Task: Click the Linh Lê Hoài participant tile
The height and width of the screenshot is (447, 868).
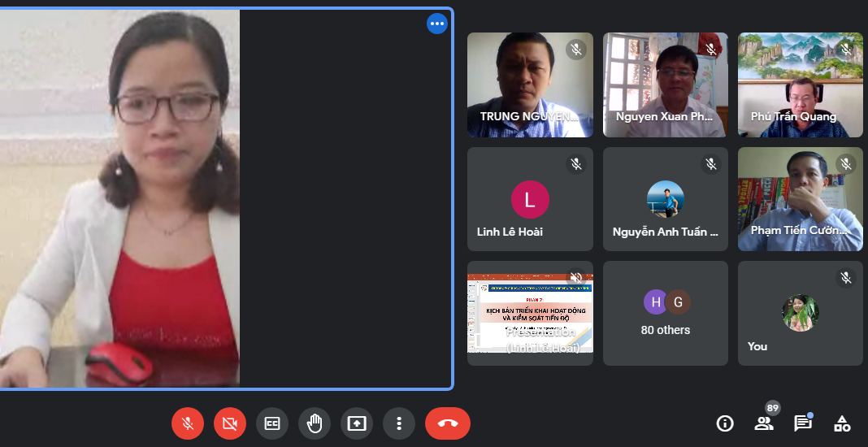Action: (x=530, y=199)
